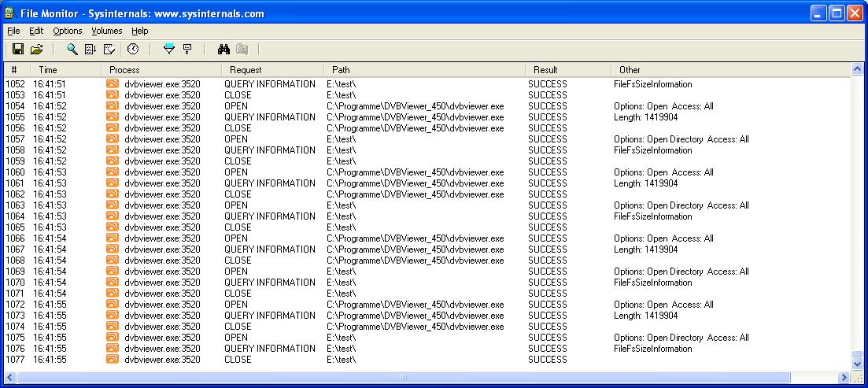
Task: Click the Request column header
Action: click(x=273, y=70)
